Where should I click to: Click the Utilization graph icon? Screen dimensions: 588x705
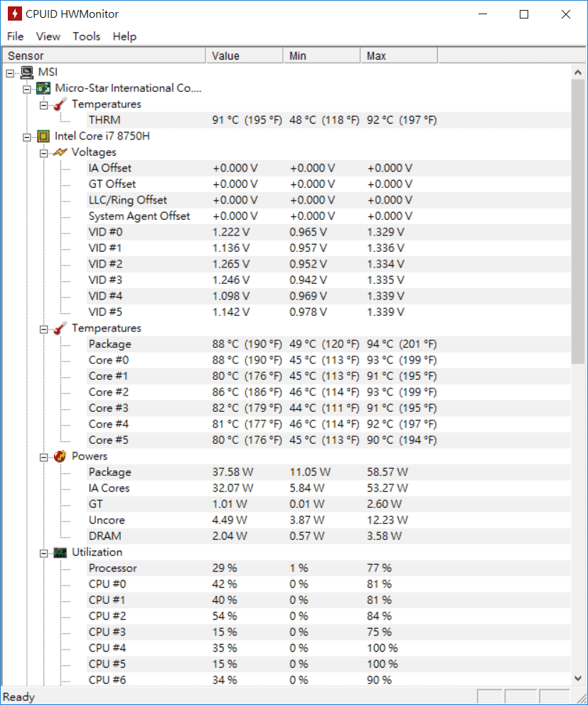click(x=60, y=553)
